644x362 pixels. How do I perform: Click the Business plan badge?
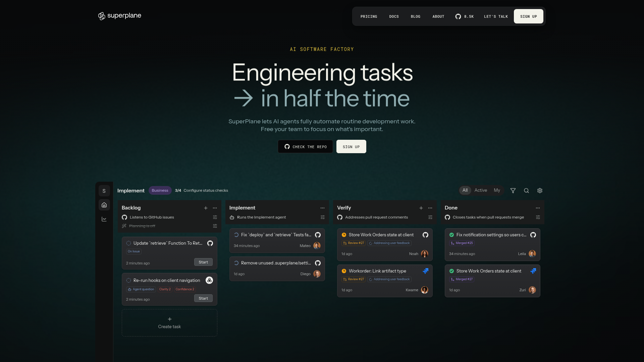pos(160,190)
